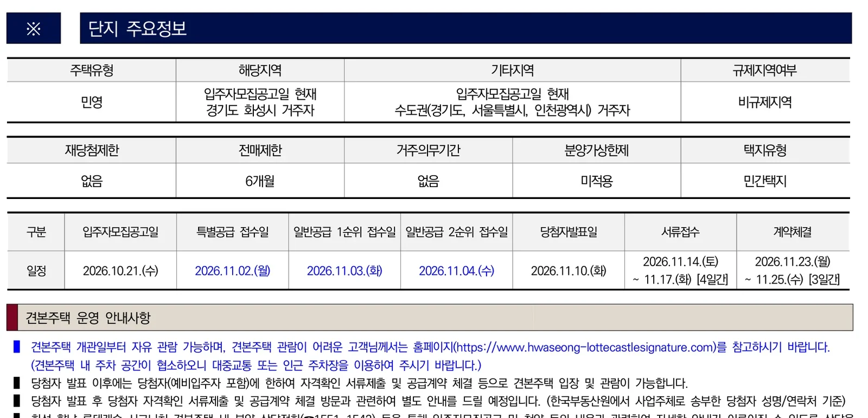This screenshot has width=868, height=418.
Task: Select the 전매제한 column header
Action: [260, 150]
